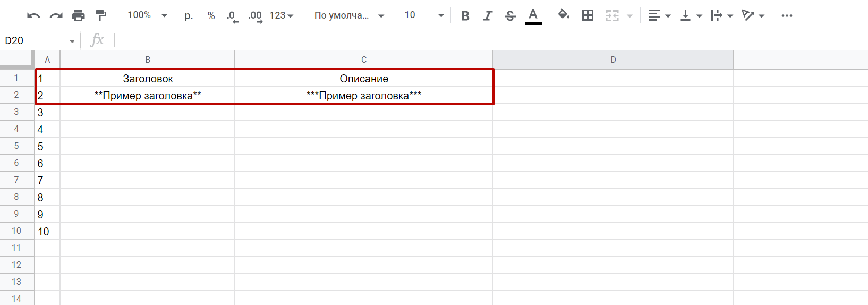Open the 123 number formats dropdown
Image resolution: width=868 pixels, height=305 pixels.
tap(281, 15)
